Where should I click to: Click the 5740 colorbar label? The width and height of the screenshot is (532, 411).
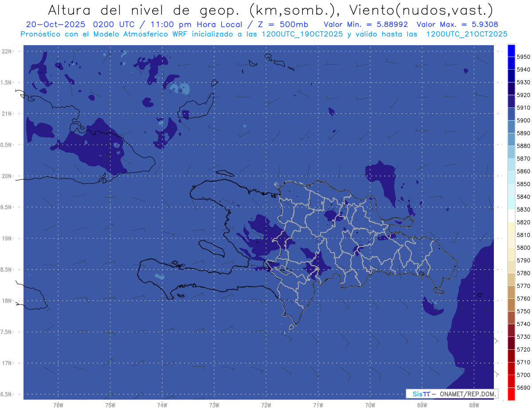click(524, 324)
